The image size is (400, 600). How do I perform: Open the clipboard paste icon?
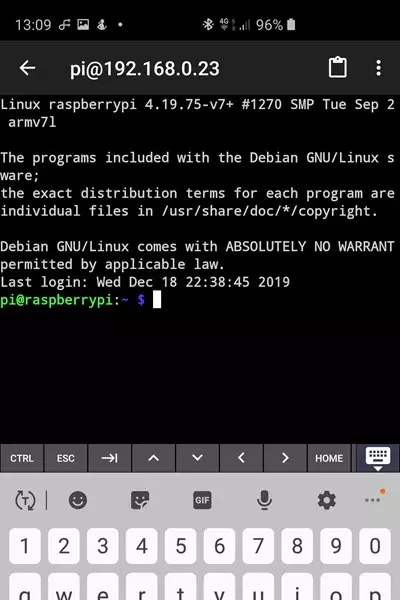338,67
